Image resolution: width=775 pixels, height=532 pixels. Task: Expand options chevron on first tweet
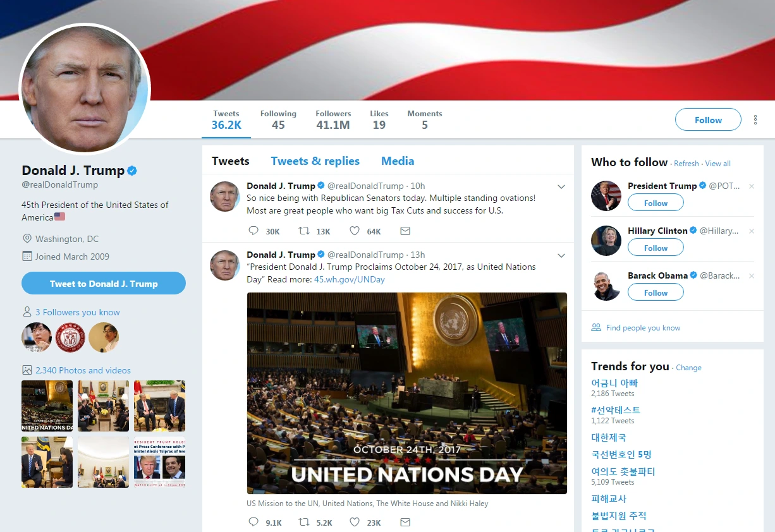(561, 186)
